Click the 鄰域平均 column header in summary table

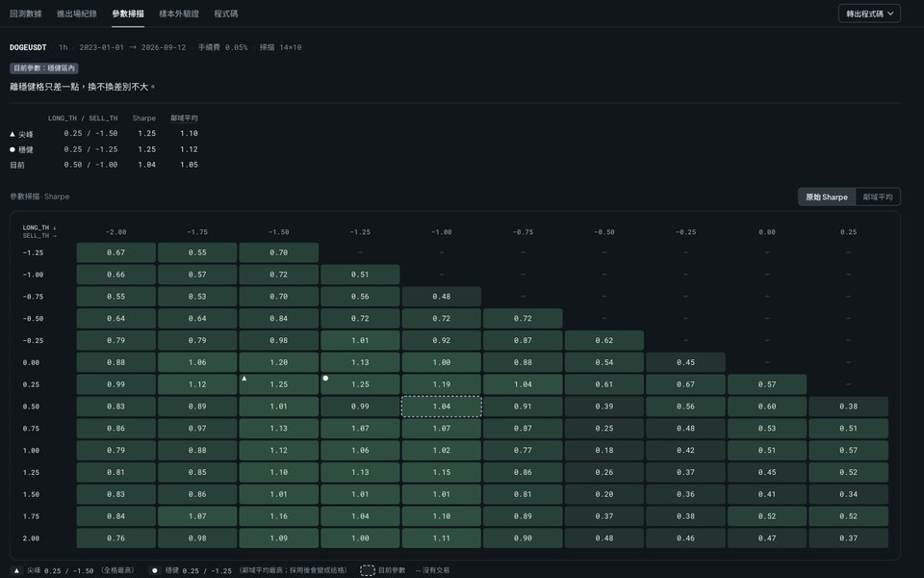click(x=185, y=118)
